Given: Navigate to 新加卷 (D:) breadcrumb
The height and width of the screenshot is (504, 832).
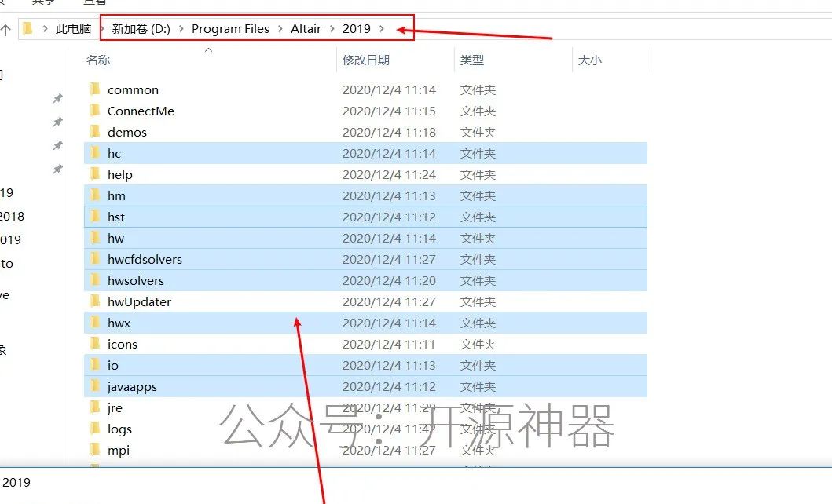Looking at the screenshot, I should (141, 28).
